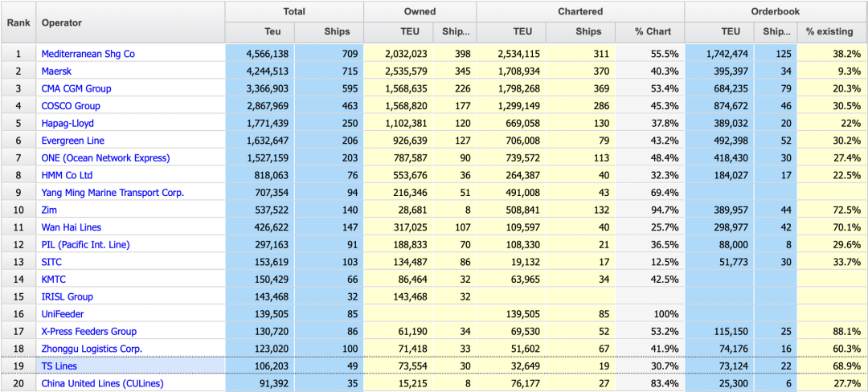Sort by the Rank column header
The image size is (868, 392).
18,22
